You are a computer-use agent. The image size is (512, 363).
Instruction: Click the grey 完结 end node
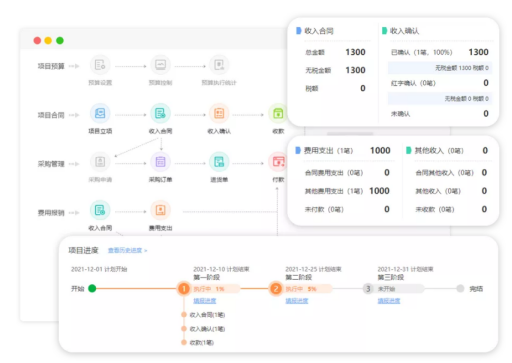460,288
